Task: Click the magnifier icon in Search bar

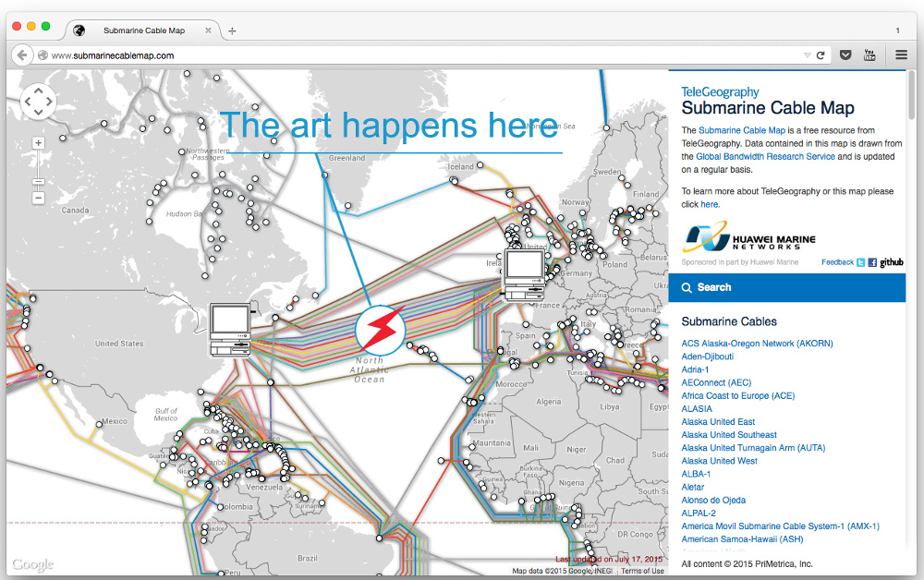Action: click(x=687, y=288)
